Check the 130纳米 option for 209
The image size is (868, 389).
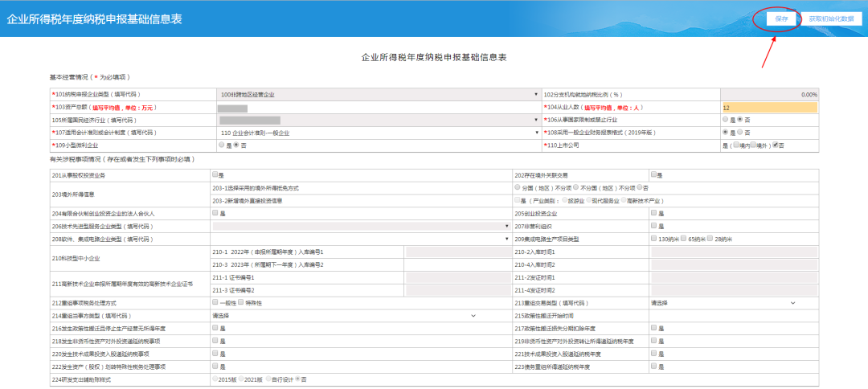click(x=653, y=239)
